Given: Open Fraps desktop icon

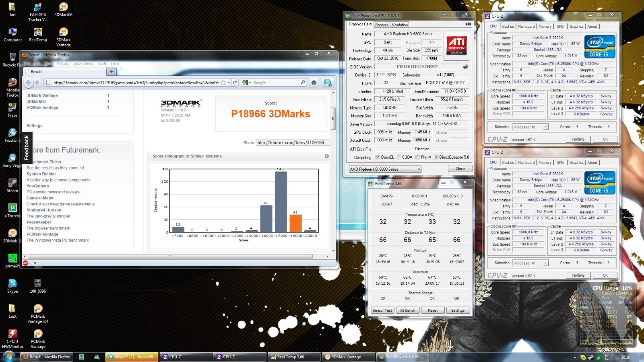Looking at the screenshot, I should pos(12,110).
